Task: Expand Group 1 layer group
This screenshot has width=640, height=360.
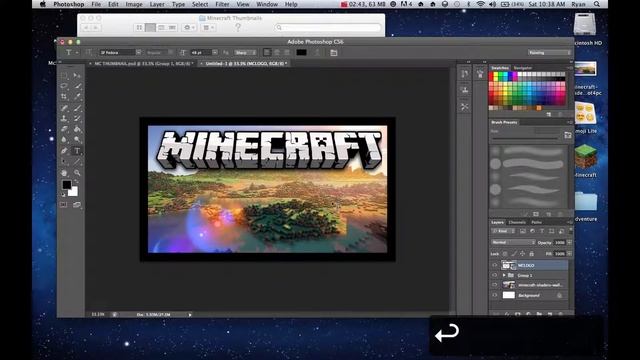Action: pyautogui.click(x=504, y=276)
